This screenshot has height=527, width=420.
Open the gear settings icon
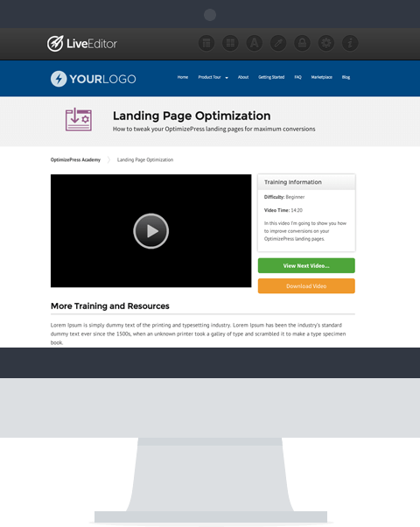point(326,44)
